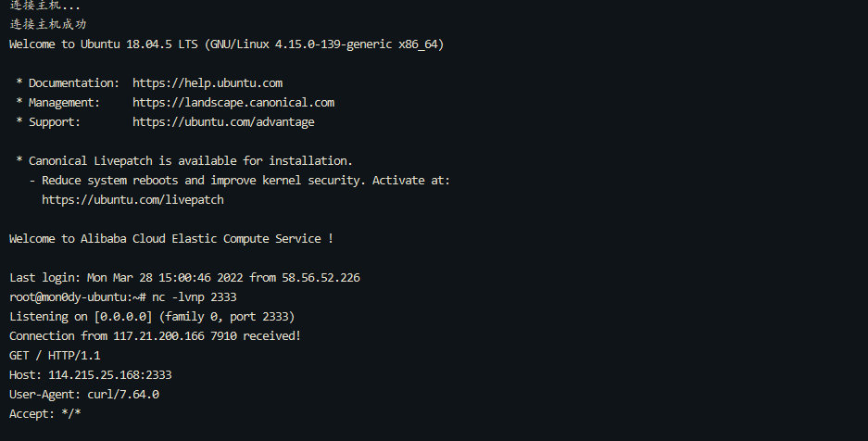Click the "Host: 114.215.25.168:2333" header line
This screenshot has height=441, width=868.
click(x=90, y=375)
